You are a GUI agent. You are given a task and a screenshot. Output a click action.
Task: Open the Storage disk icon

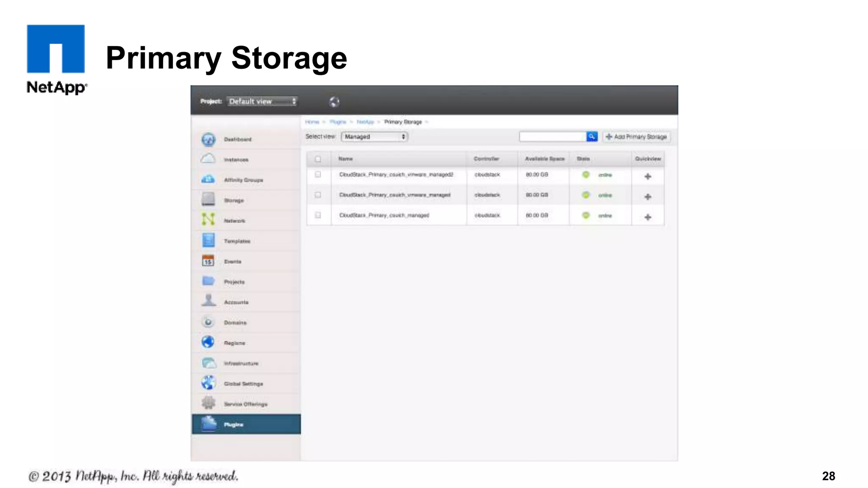[208, 200]
